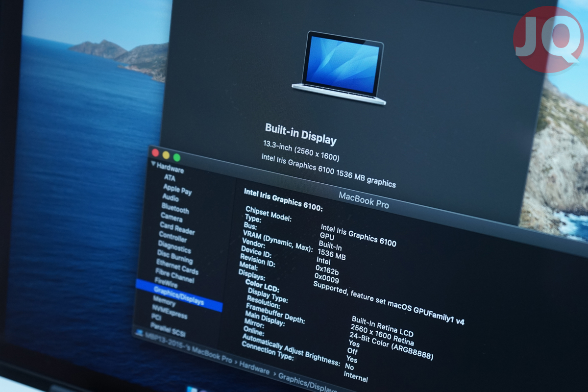Click the 'Chipset Model:' label
Screen dimensions: 588x392
[268, 215]
